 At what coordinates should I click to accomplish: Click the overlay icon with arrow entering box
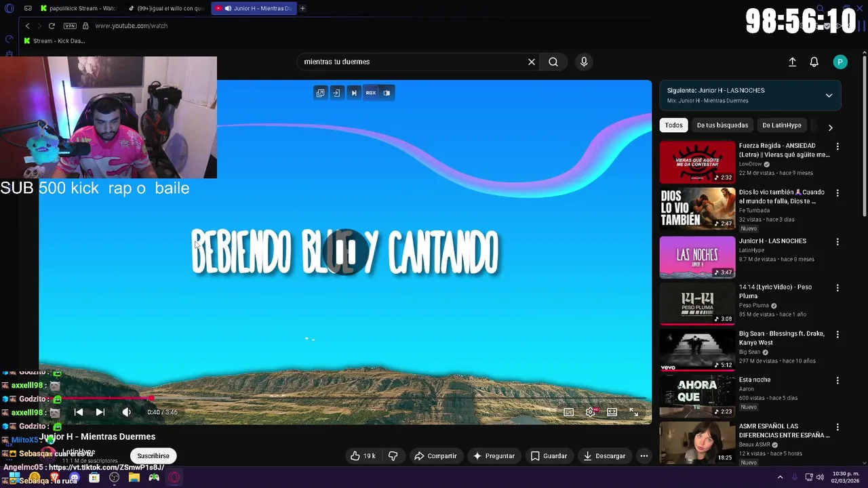tap(336, 93)
